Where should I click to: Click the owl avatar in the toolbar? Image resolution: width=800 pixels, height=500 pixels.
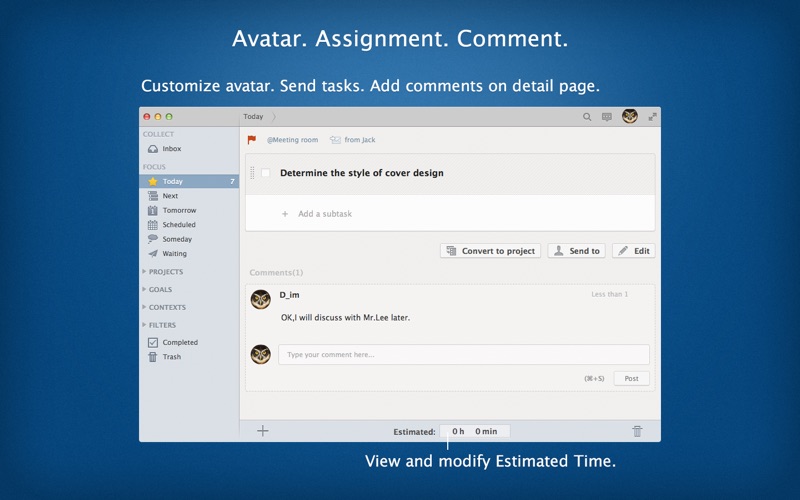(x=630, y=116)
